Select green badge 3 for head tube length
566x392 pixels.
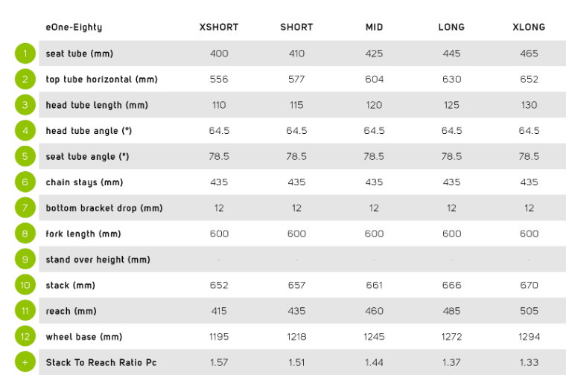[25, 105]
